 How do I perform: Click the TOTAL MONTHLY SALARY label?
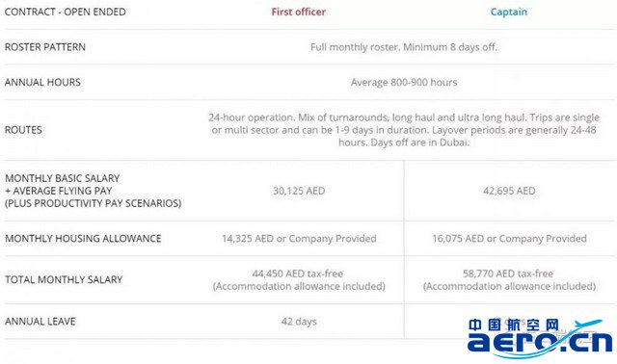64,280
